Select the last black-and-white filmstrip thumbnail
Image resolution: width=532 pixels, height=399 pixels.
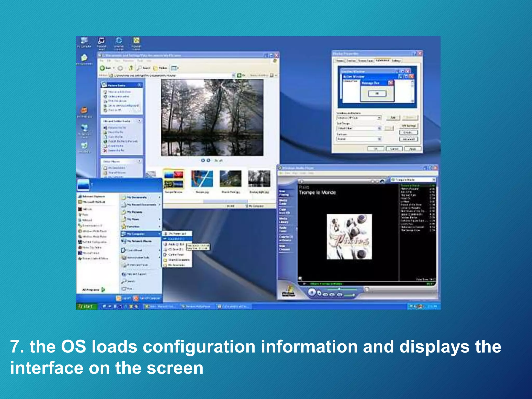tap(259, 179)
